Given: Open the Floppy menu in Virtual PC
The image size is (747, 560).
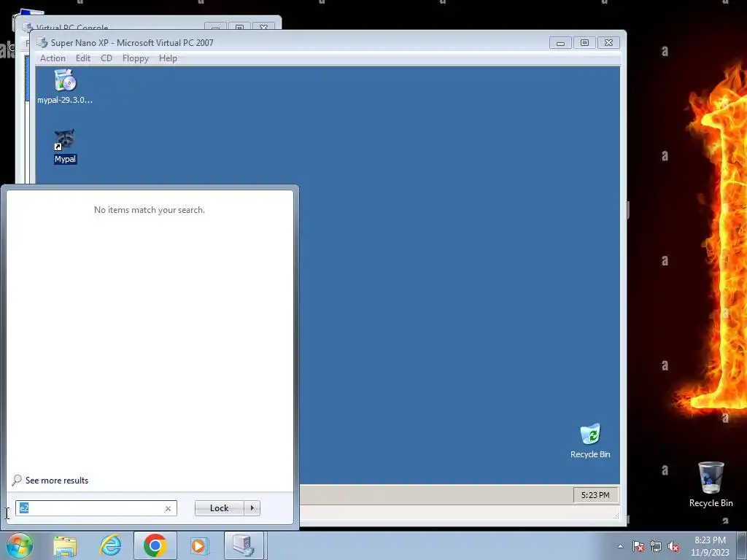Looking at the screenshot, I should [135, 58].
